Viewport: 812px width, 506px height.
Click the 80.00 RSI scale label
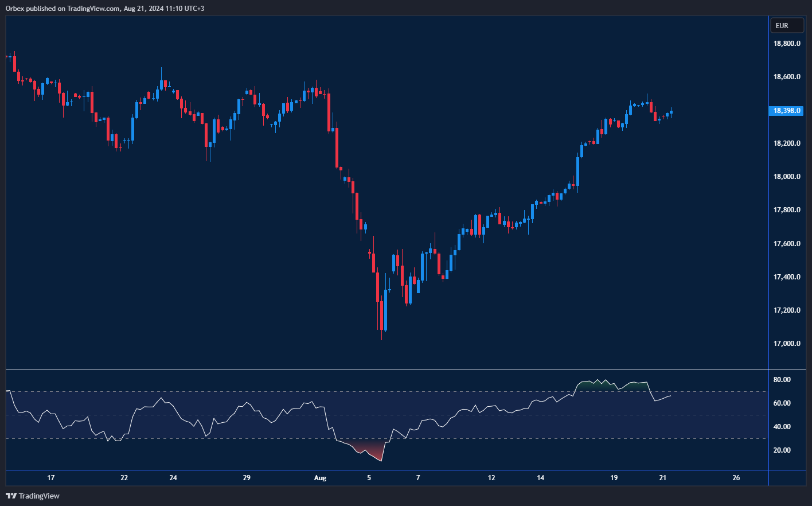pyautogui.click(x=782, y=380)
